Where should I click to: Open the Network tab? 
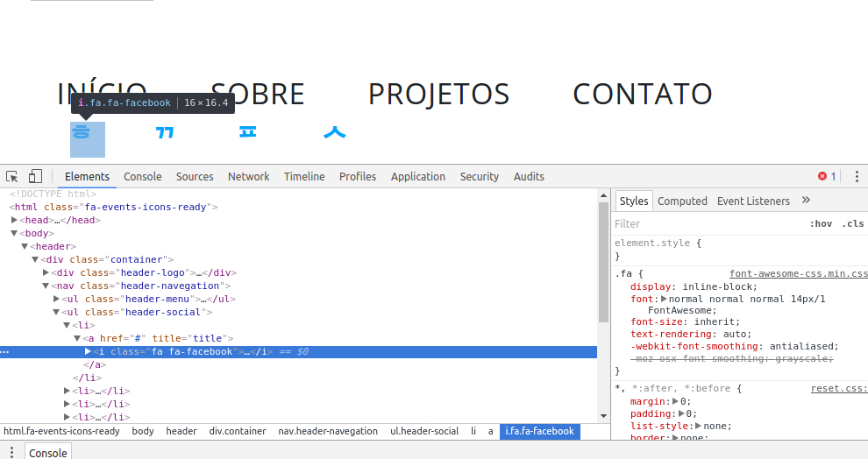[x=248, y=176]
